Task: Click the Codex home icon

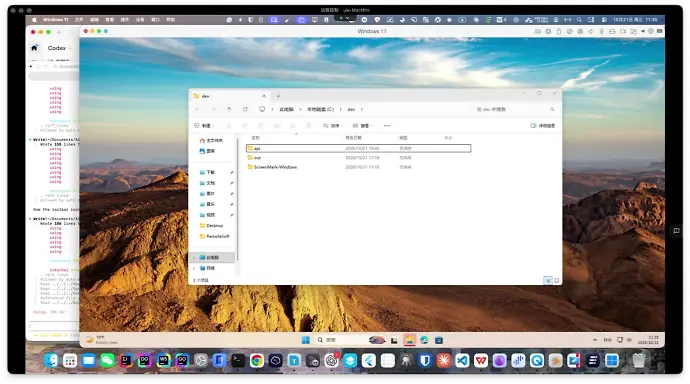Action: click(x=34, y=48)
